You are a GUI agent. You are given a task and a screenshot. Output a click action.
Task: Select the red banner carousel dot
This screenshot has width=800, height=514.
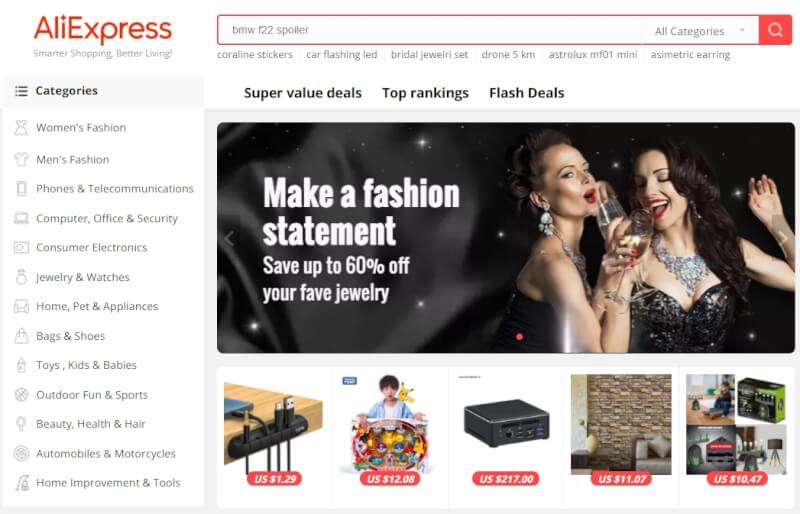coord(519,337)
